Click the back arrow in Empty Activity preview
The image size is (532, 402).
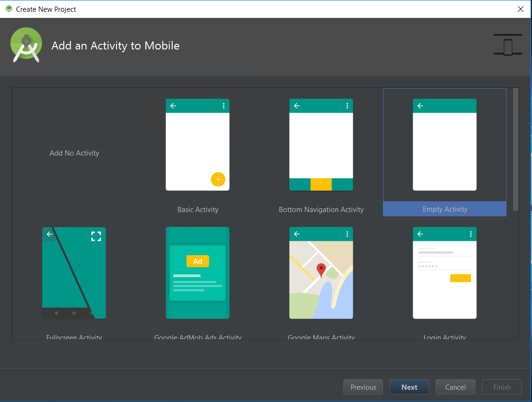point(420,106)
